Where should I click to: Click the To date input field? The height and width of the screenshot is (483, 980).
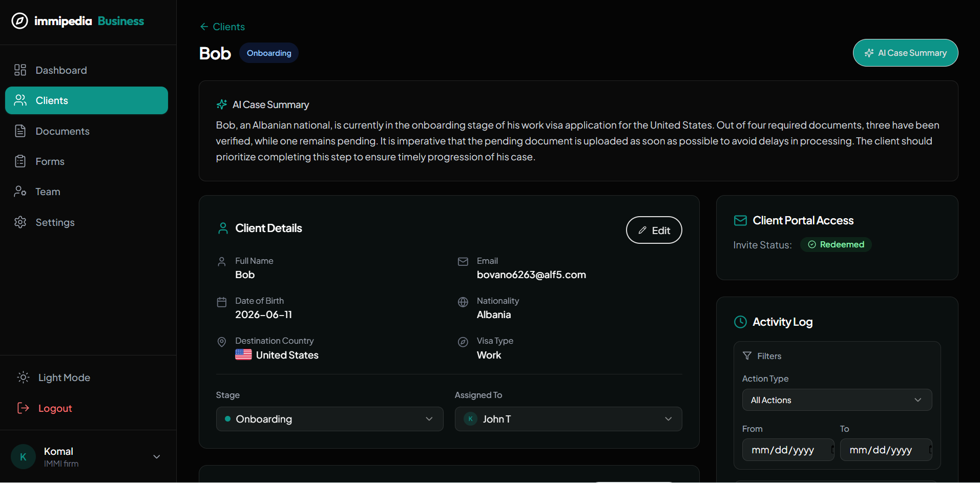point(886,450)
